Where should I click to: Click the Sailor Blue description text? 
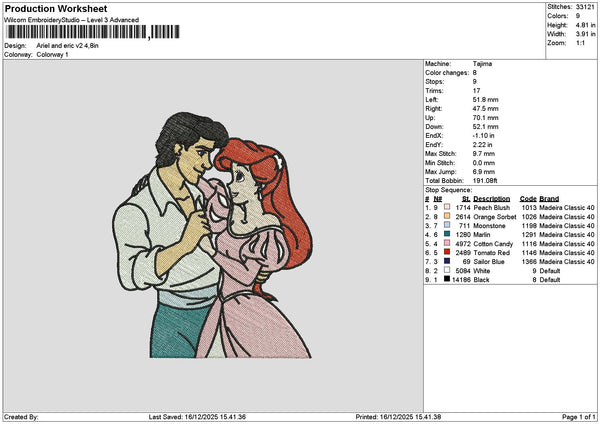click(489, 262)
